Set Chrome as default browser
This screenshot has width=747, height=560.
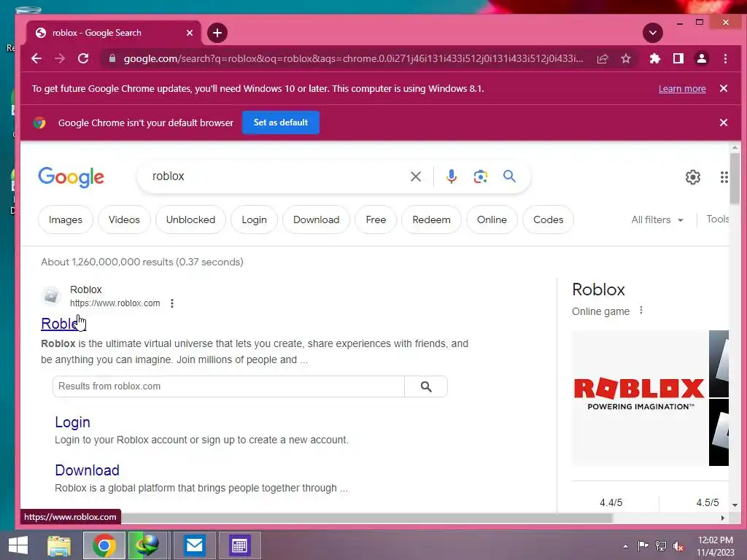(281, 122)
